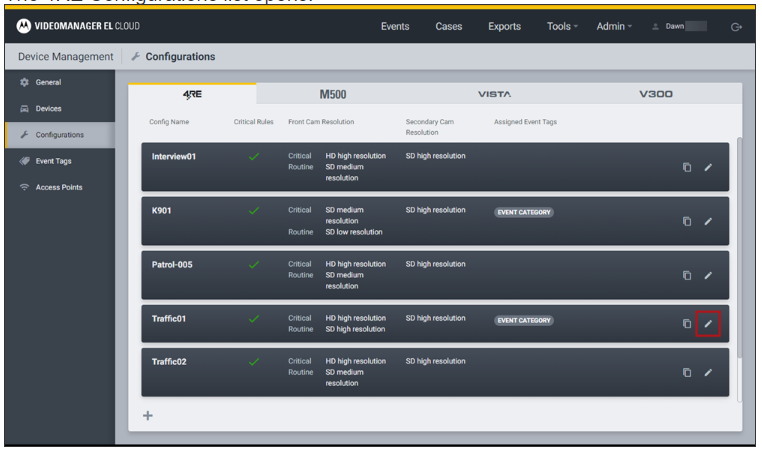Click the Configurations wrench sidebar icon
Viewport: 762px width, 451px height.
click(24, 135)
